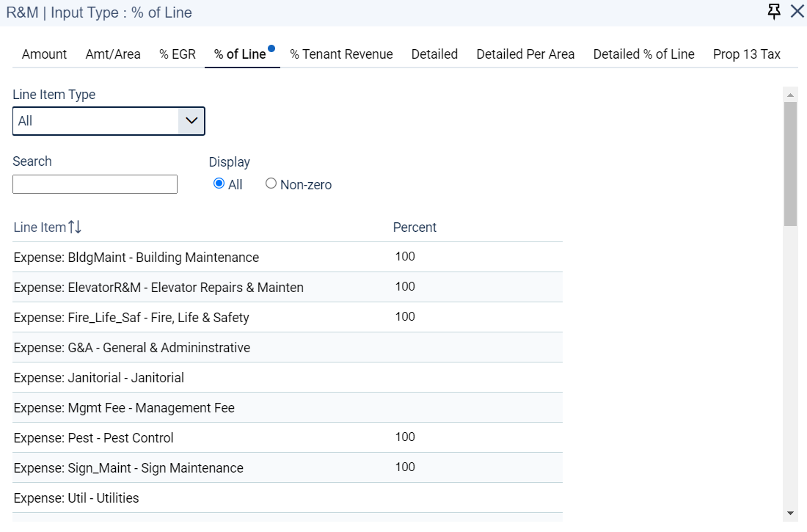Screen dimensions: 807x532
Task: Select the All display radio button
Action: pyautogui.click(x=219, y=183)
